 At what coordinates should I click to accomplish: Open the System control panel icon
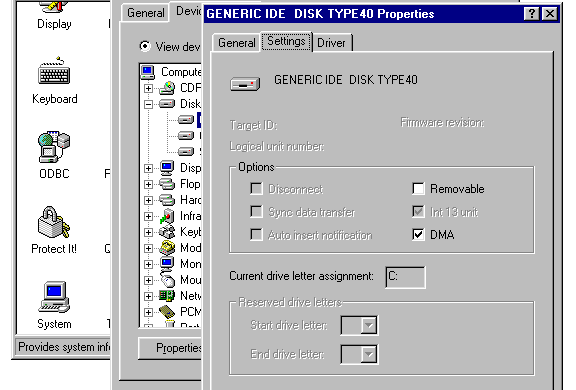pyautogui.click(x=54, y=297)
